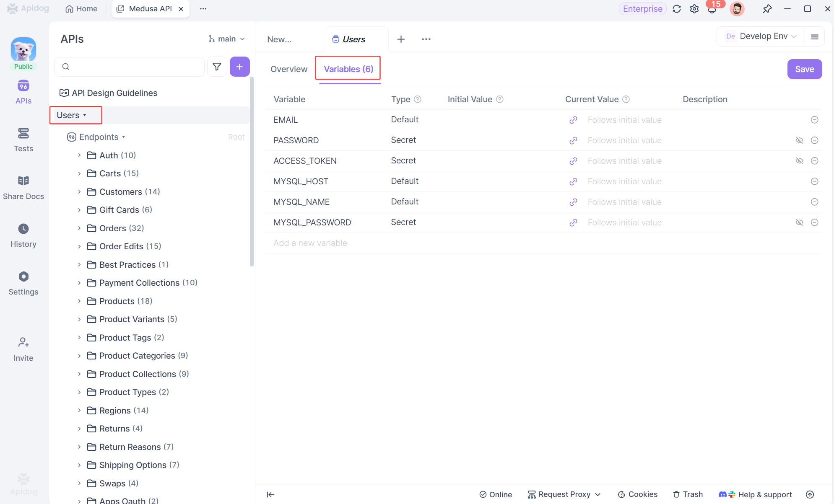
Task: Click Type column help icon
Action: coord(417,99)
